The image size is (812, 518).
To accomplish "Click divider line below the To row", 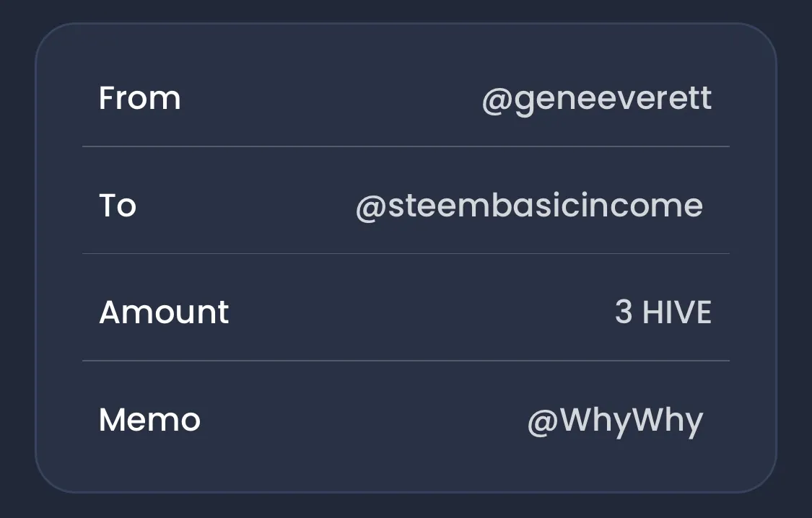I will 406,253.
